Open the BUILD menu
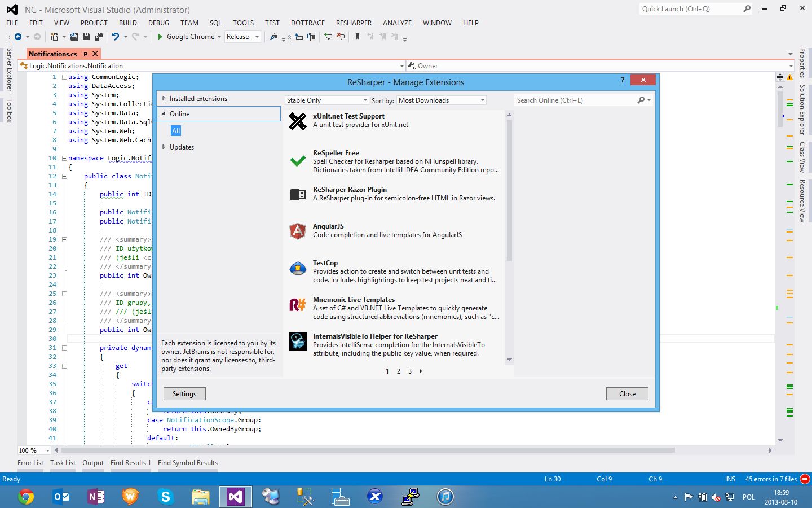This screenshot has width=812, height=508. (128, 23)
